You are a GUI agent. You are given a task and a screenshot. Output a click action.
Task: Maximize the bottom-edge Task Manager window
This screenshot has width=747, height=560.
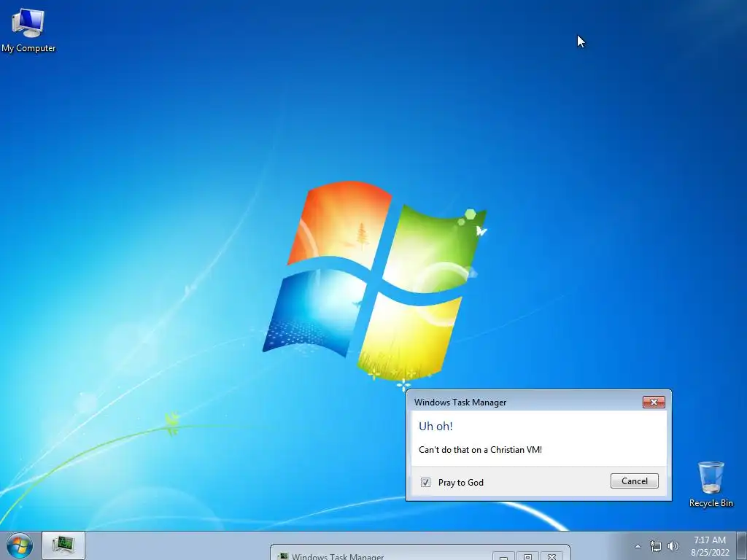point(527,556)
